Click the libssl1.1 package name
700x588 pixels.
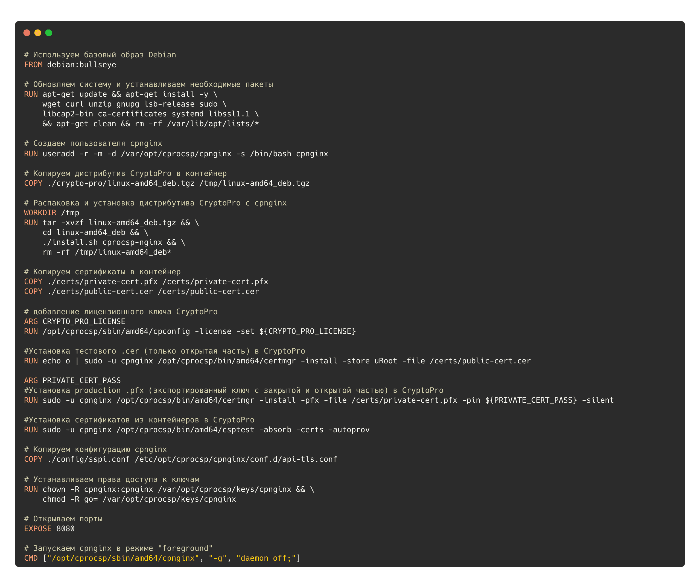229,114
